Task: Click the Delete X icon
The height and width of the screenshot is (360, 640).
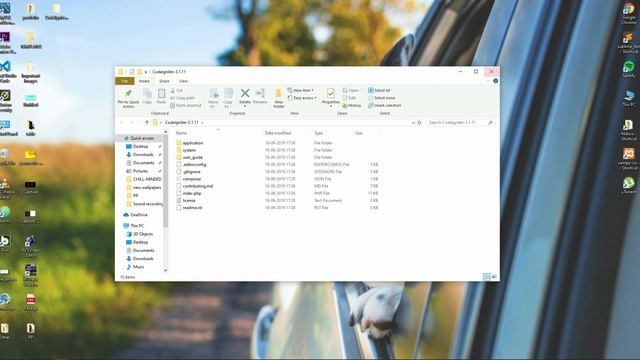Action: pos(245,93)
